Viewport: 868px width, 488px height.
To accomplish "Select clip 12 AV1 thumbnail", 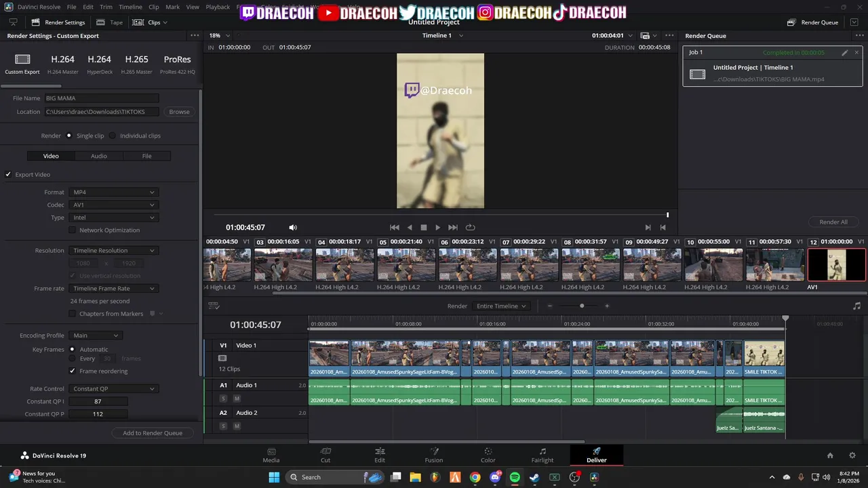I will pos(837,264).
